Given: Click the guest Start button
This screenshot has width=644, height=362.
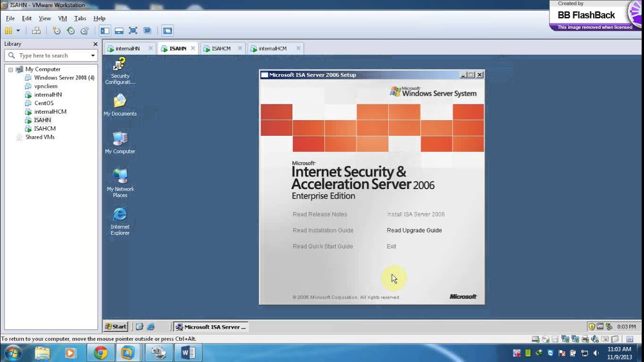Looking at the screenshot, I should [116, 326].
